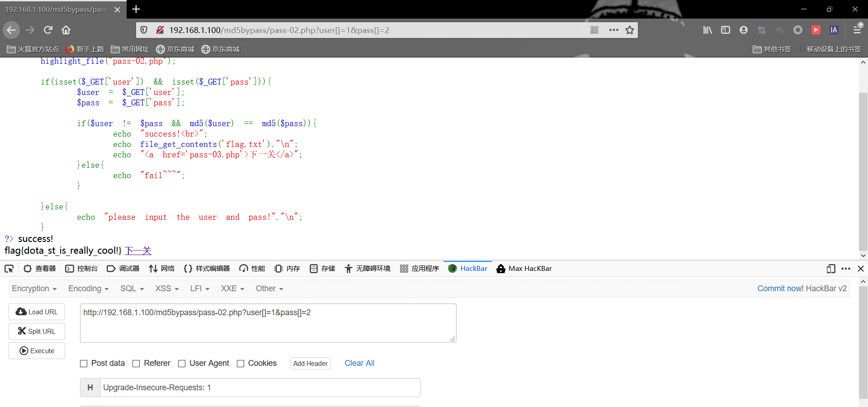Click the Split URL button

point(37,331)
